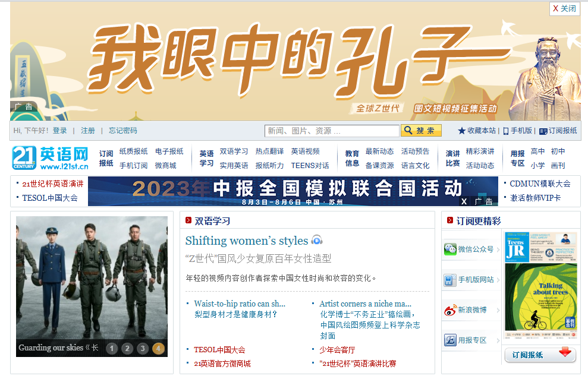Click red TESOL中国大会 list link
Viewport: 588px width, 376px height.
pyautogui.click(x=219, y=350)
